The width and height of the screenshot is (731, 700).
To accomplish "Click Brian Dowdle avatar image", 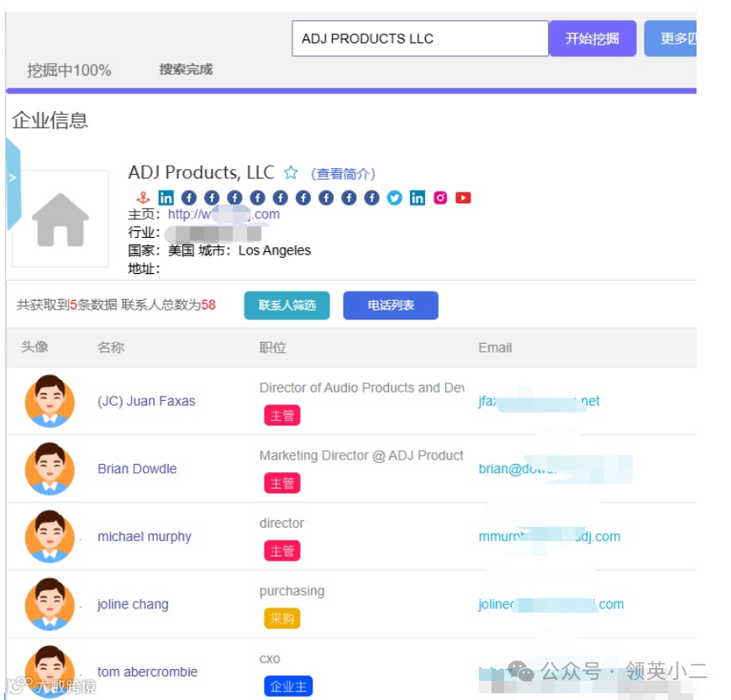I will pos(50,469).
